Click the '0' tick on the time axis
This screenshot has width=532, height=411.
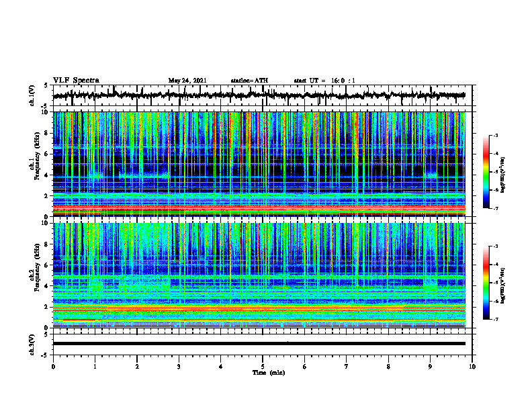[x=53, y=367]
